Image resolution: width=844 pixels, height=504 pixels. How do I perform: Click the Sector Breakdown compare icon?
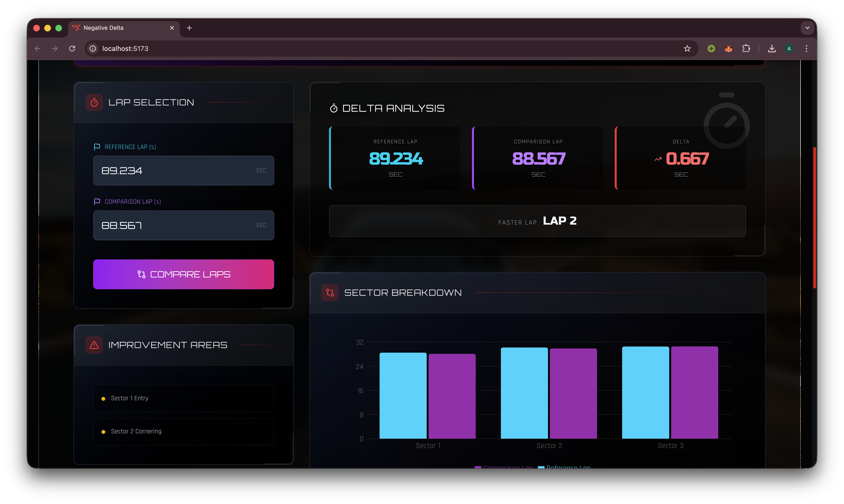[330, 292]
